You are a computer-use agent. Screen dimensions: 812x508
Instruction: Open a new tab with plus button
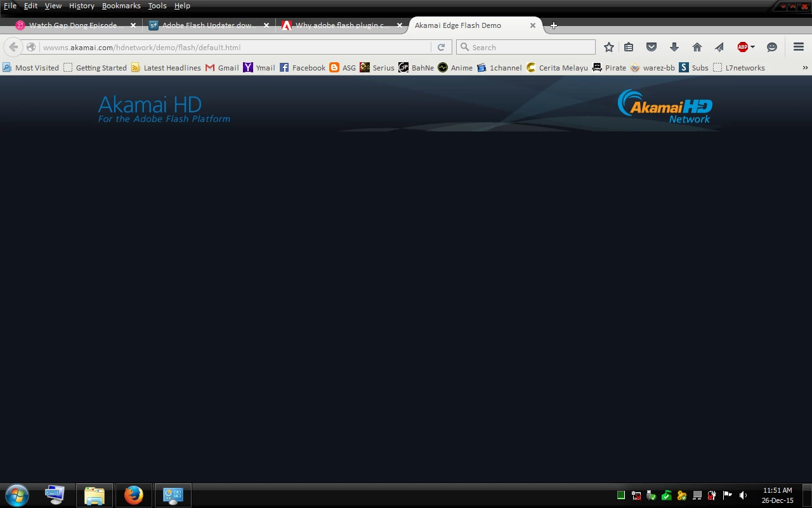[554, 25]
